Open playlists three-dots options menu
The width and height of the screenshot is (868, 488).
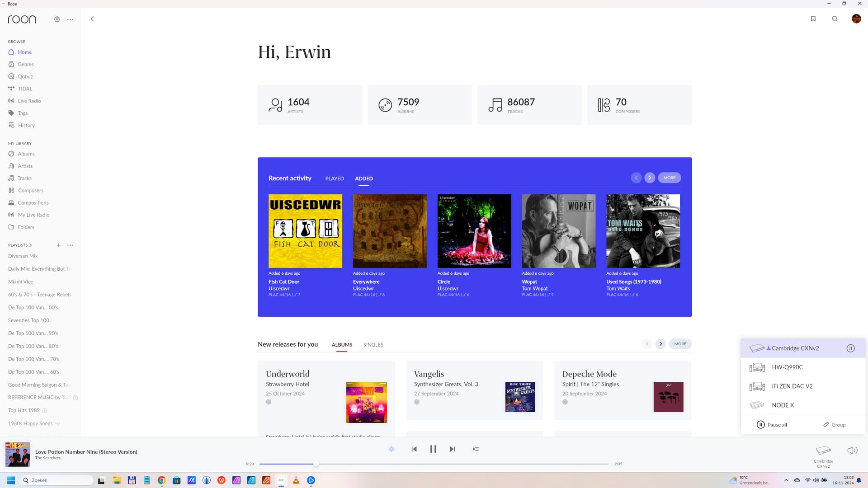(70, 245)
